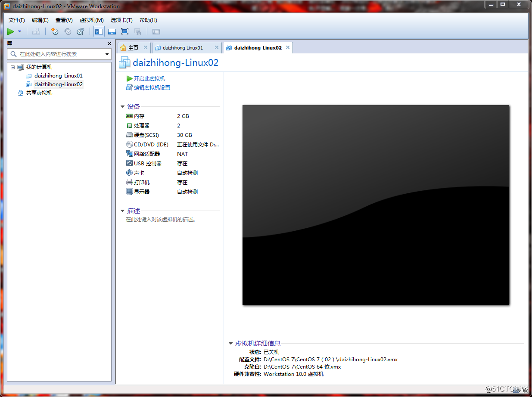Image resolution: width=532 pixels, height=397 pixels.
Task: Open the snapshot manager wrench-clock icon
Action: click(x=81, y=31)
